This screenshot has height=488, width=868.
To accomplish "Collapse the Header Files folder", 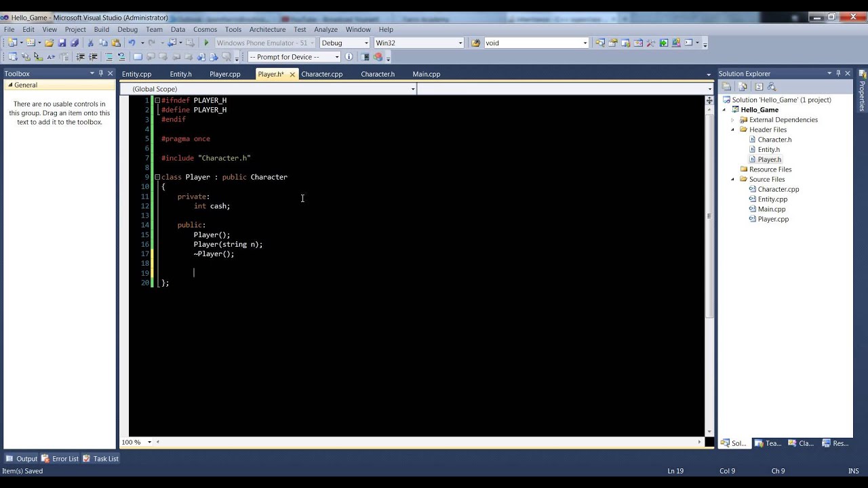I will [733, 129].
